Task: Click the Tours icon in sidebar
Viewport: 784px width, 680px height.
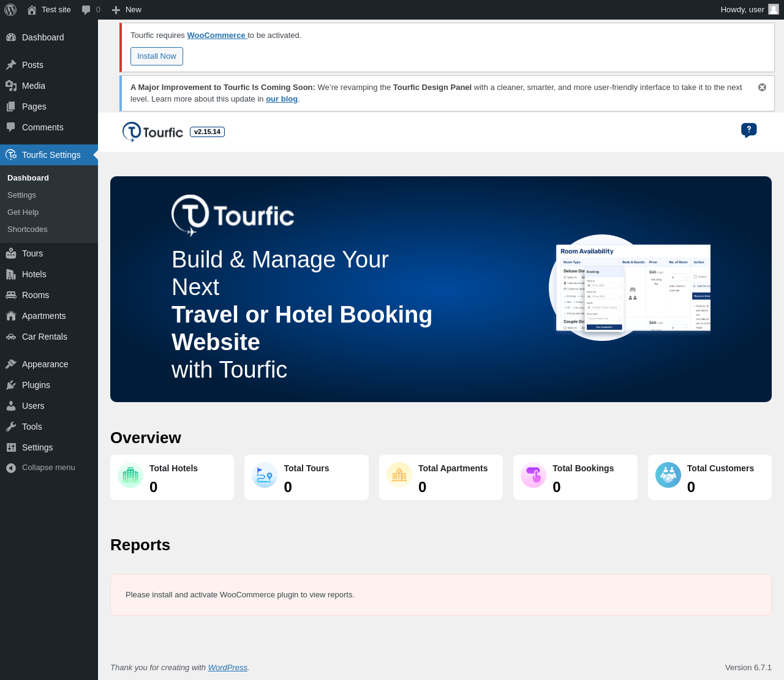Action: coord(11,253)
